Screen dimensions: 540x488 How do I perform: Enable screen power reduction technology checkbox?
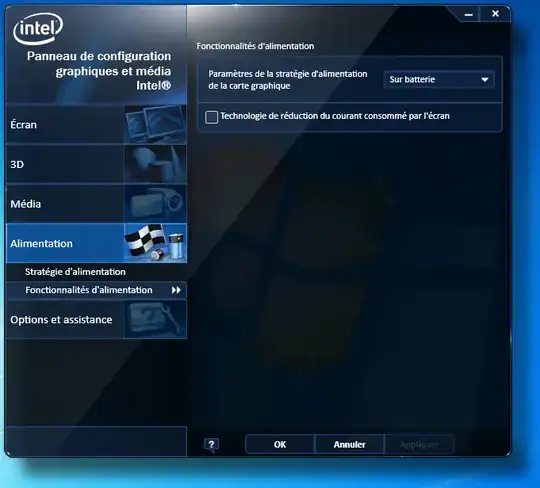tap(211, 117)
